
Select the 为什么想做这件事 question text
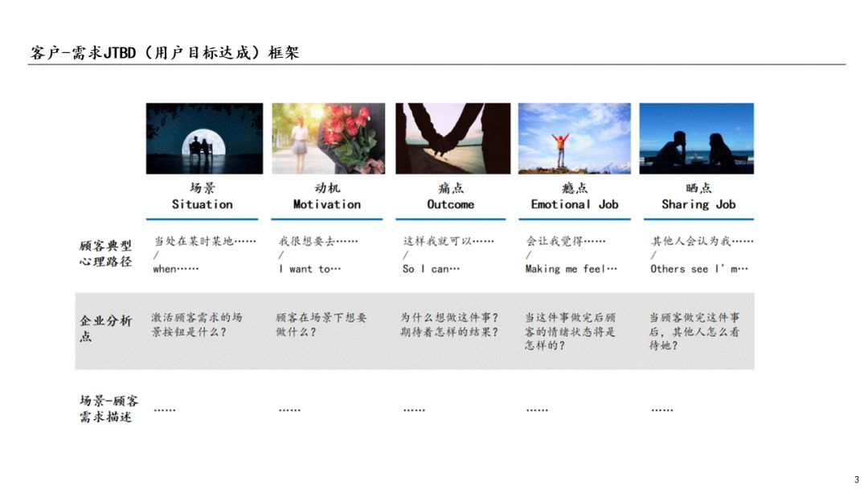click(x=449, y=317)
